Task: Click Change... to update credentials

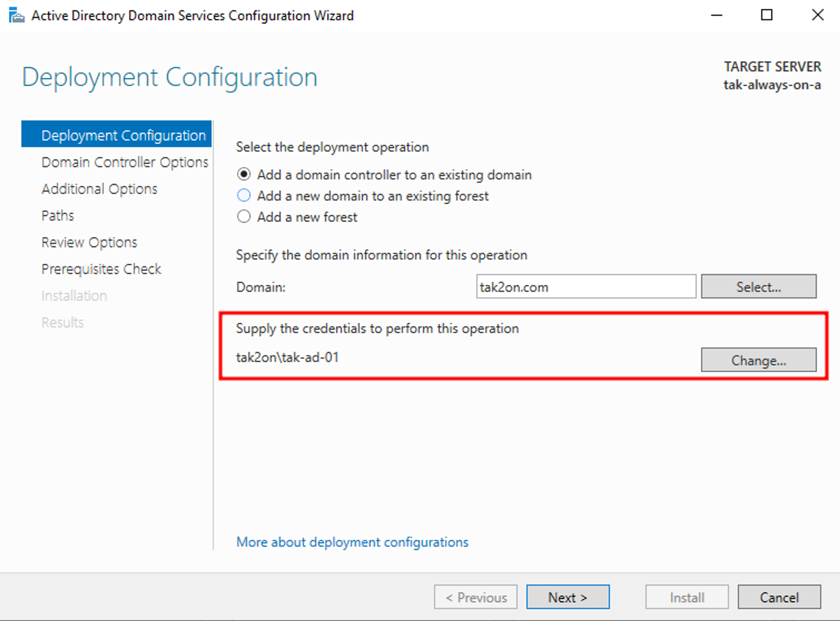Action: [x=759, y=360]
